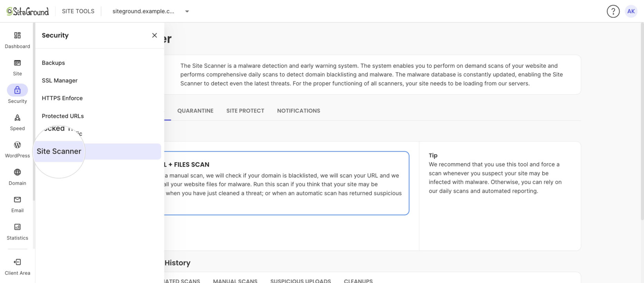The height and width of the screenshot is (283, 644).
Task: Click the SiteGround logo
Action: pyautogui.click(x=28, y=11)
